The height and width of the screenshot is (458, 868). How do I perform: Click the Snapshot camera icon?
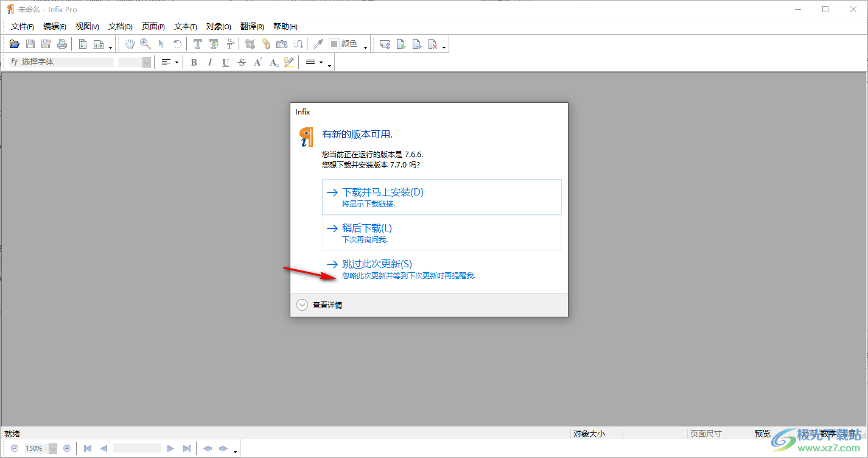coord(282,44)
